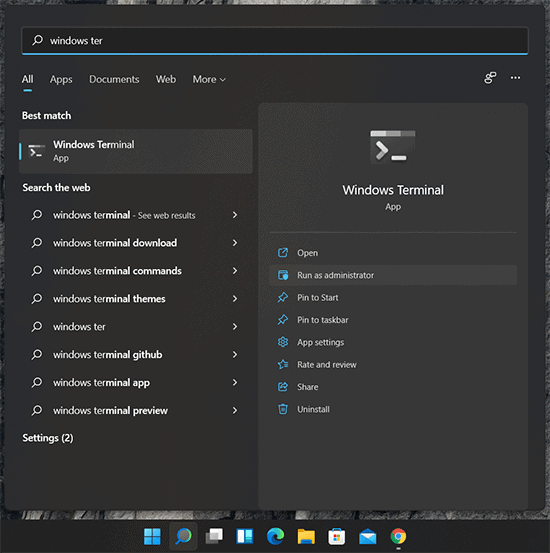Switch to the Web tab

point(166,79)
